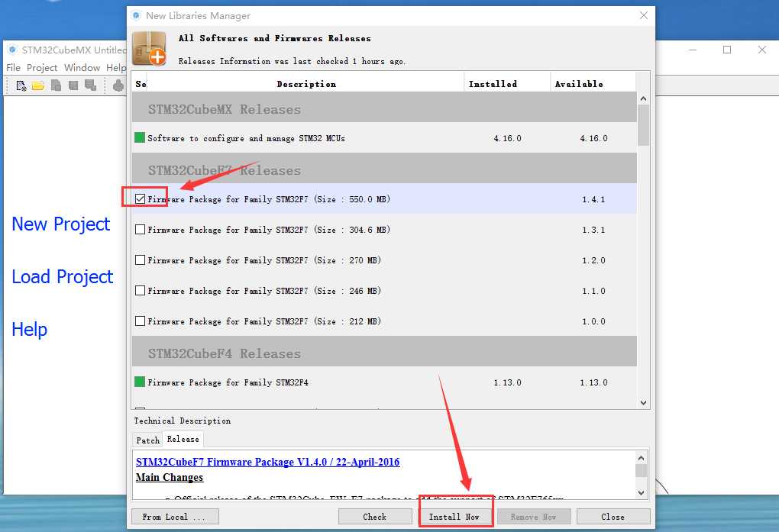Click the STM32CubeMX title bar app icon
The image size is (779, 532).
pyautogui.click(x=12, y=50)
